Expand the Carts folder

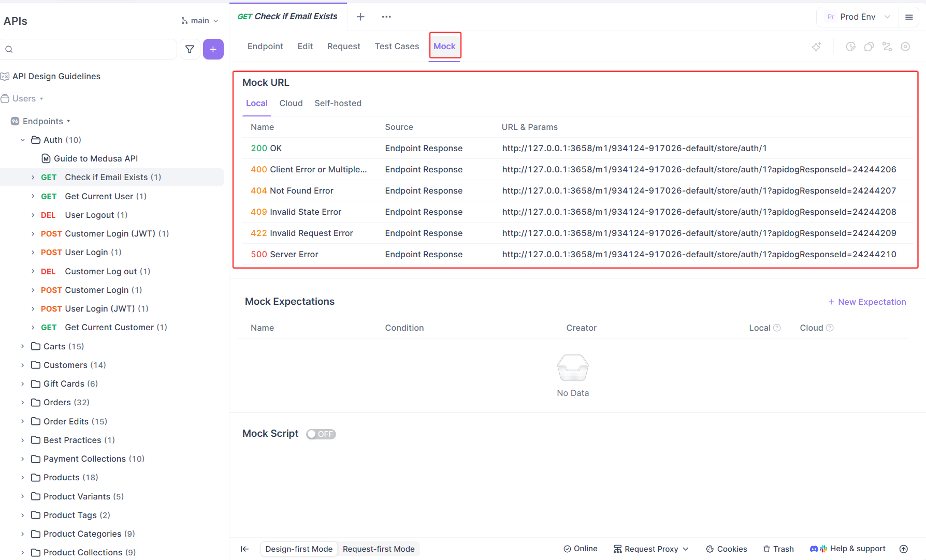point(23,346)
